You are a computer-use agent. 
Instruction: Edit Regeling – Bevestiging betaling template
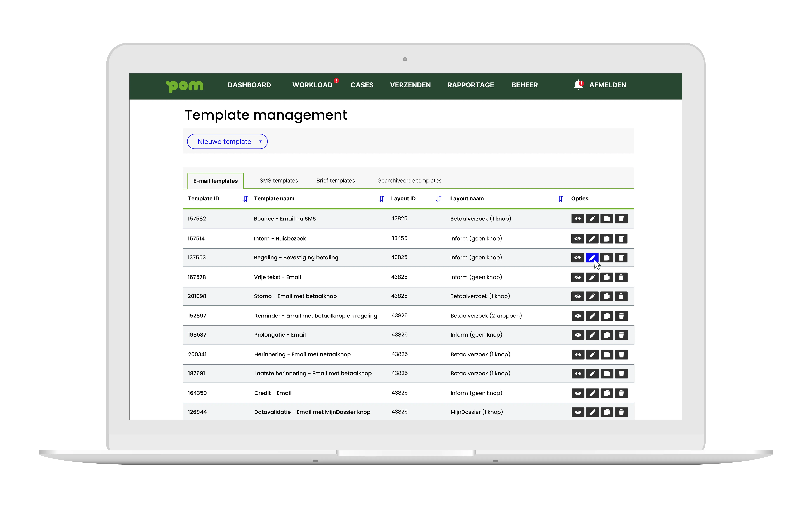point(592,258)
